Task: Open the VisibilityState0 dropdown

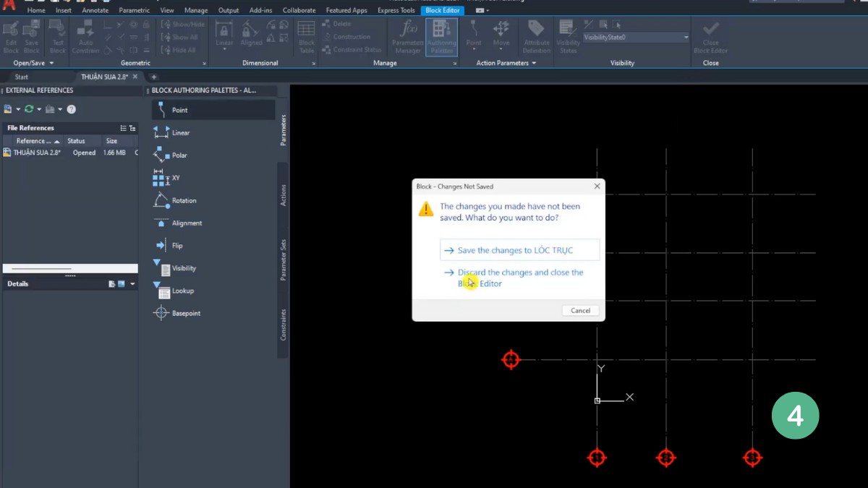Action: tap(686, 37)
